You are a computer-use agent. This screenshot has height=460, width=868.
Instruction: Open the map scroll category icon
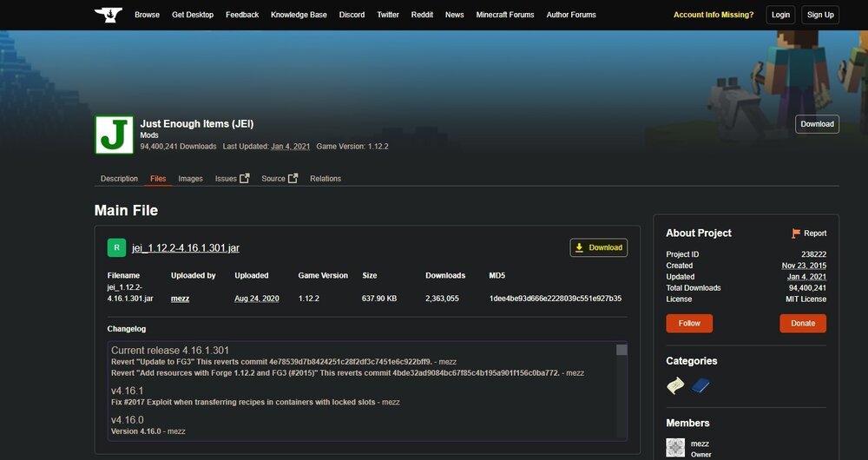pos(675,385)
